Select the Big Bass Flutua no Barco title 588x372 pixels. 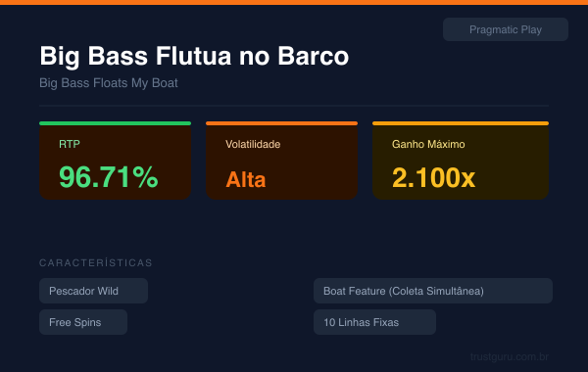pos(194,56)
